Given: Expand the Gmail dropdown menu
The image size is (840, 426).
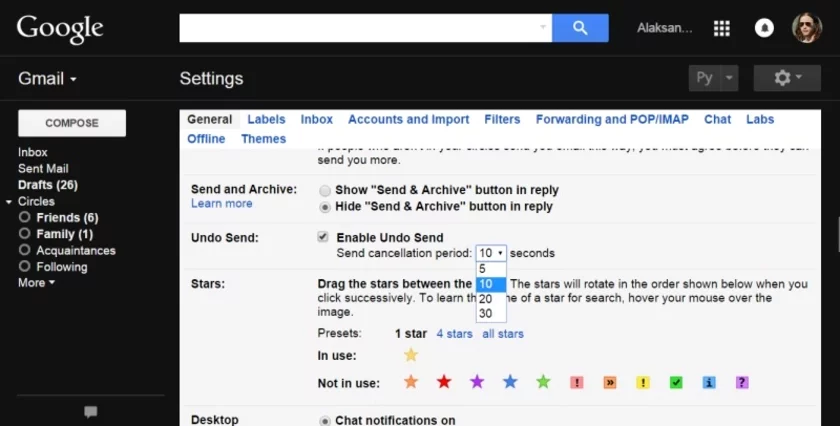Looking at the screenshot, I should (47, 79).
